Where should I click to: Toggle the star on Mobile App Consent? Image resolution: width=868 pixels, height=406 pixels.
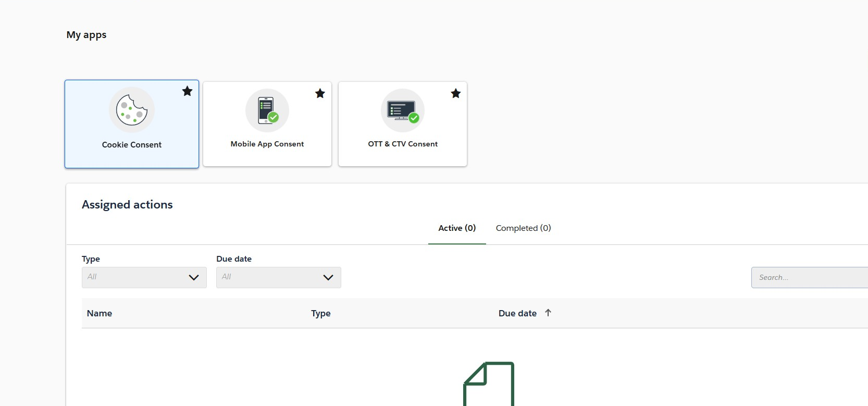[x=320, y=93]
